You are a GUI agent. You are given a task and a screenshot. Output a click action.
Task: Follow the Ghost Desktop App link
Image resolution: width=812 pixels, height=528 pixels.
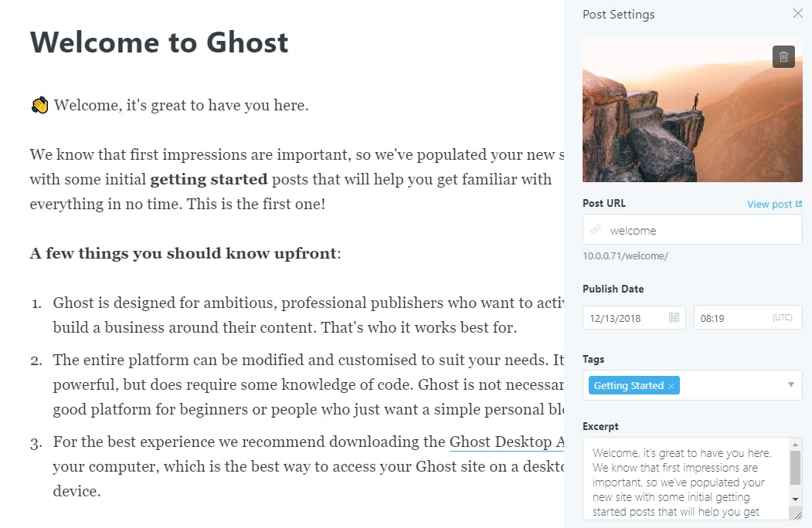[x=507, y=442]
